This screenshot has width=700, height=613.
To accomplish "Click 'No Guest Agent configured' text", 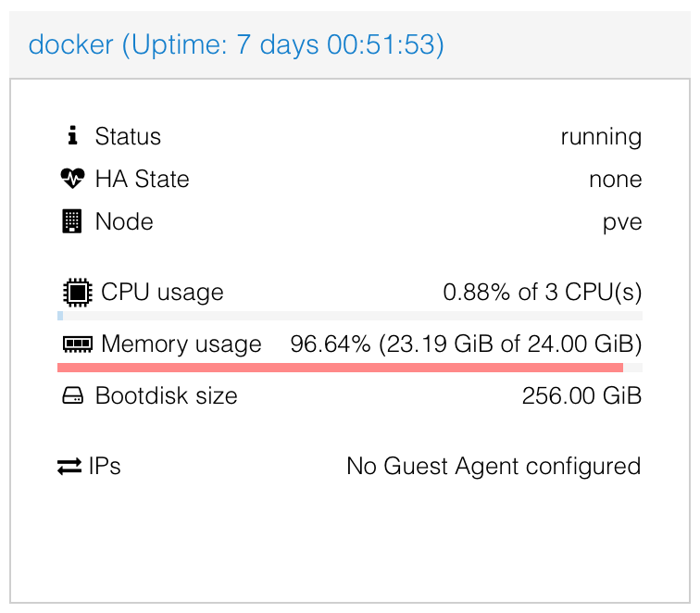I will pyautogui.click(x=494, y=466).
